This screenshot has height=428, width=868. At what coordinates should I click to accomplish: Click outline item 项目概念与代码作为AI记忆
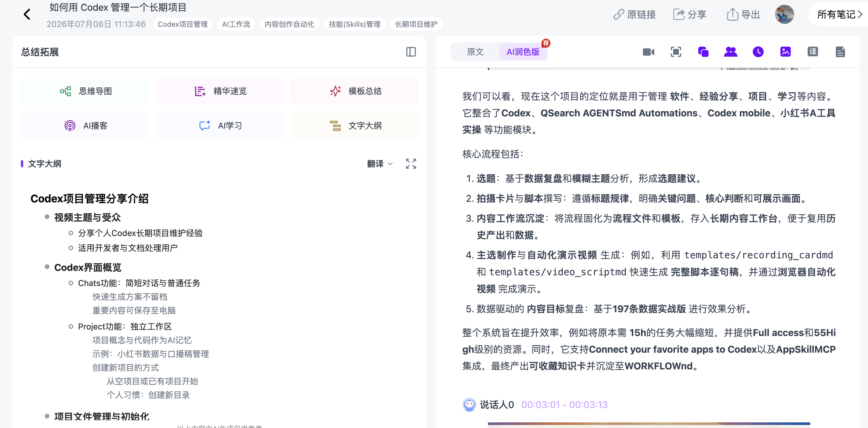click(142, 340)
